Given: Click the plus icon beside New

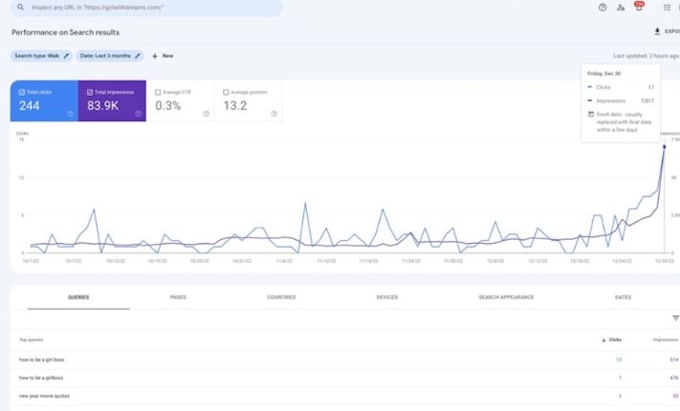Looking at the screenshot, I should pyautogui.click(x=155, y=56).
